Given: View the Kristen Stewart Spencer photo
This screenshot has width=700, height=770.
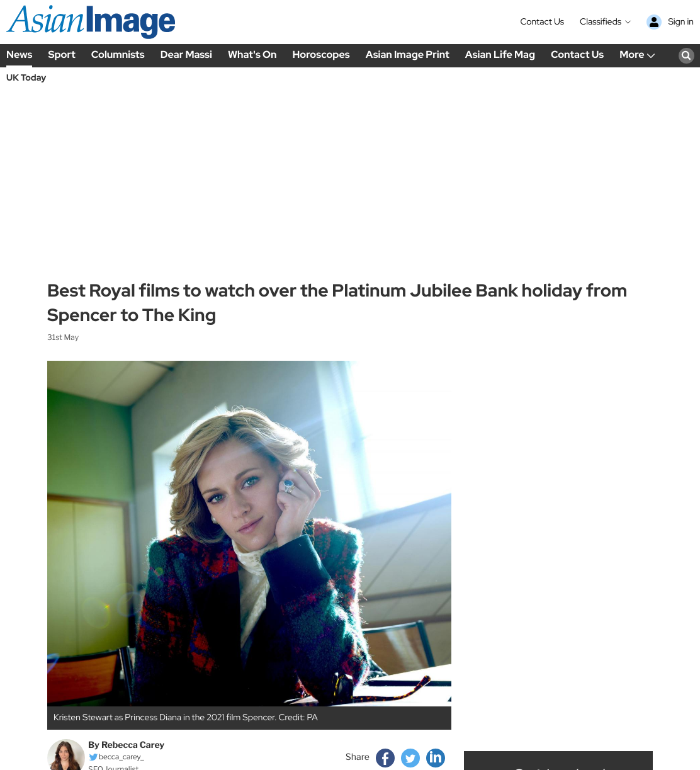Looking at the screenshot, I should 249,533.
